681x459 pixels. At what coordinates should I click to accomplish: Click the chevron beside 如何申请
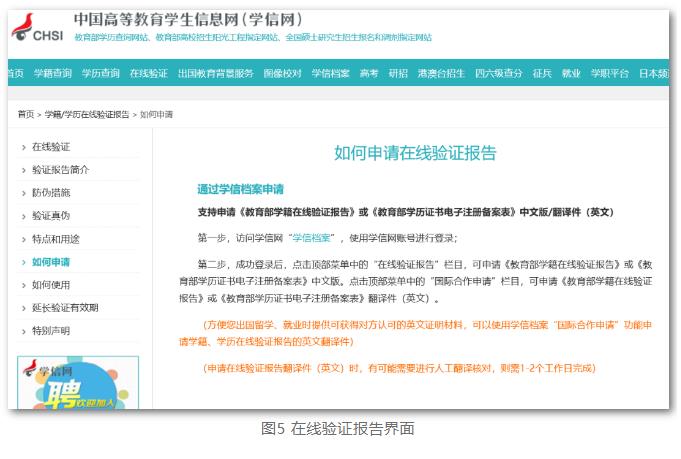23,263
